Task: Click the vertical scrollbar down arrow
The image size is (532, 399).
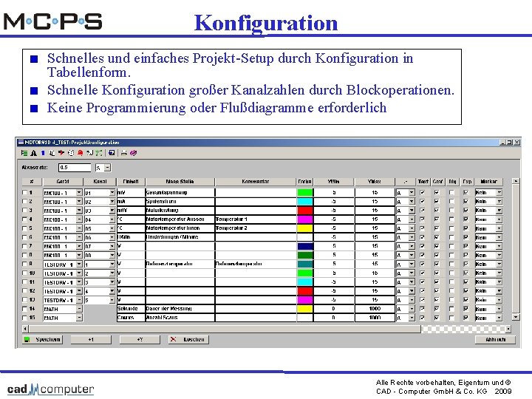Action: [x=516, y=317]
